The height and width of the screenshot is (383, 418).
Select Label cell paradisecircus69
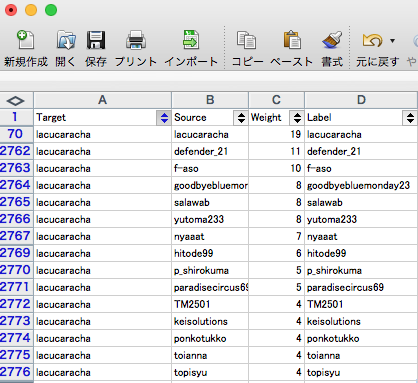(x=361, y=287)
